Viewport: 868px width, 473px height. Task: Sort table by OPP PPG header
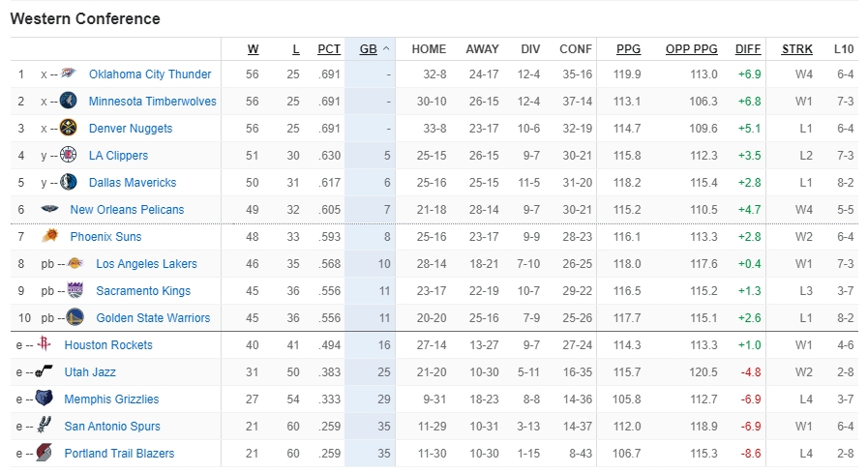point(692,49)
